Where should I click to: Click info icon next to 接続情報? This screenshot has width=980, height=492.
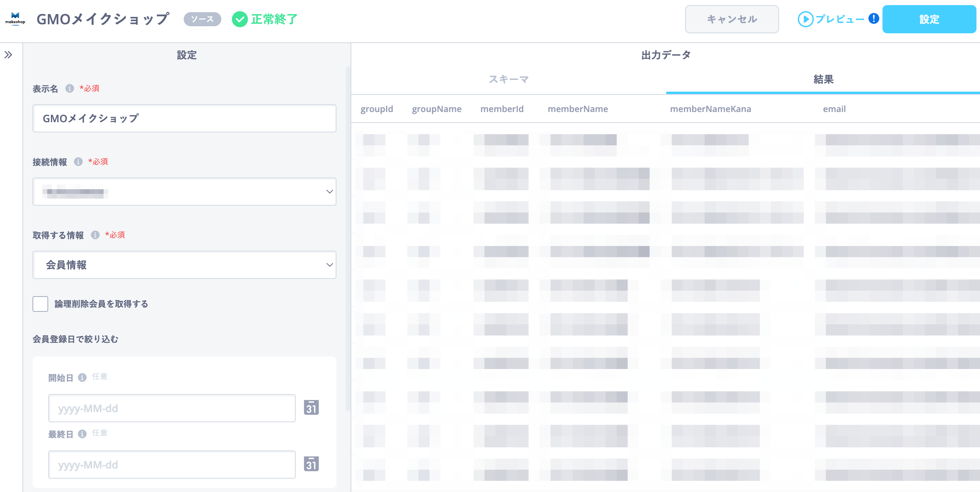(78, 162)
